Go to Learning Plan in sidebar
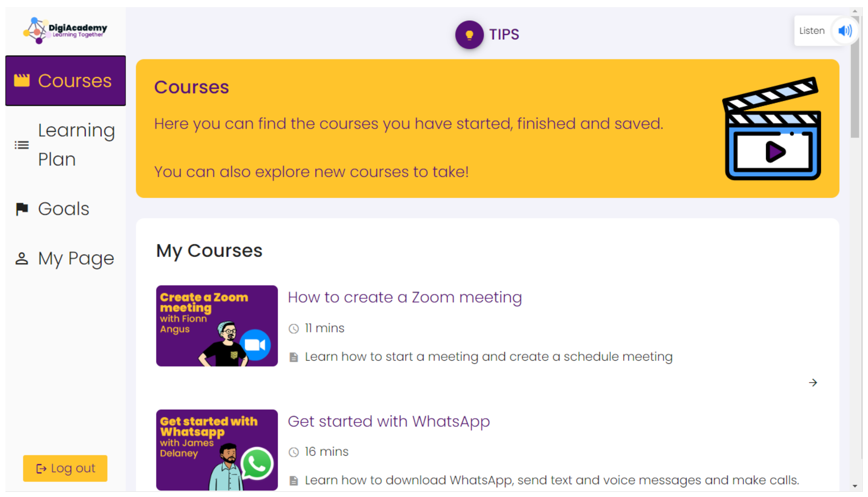This screenshot has height=497, width=868. point(76,145)
